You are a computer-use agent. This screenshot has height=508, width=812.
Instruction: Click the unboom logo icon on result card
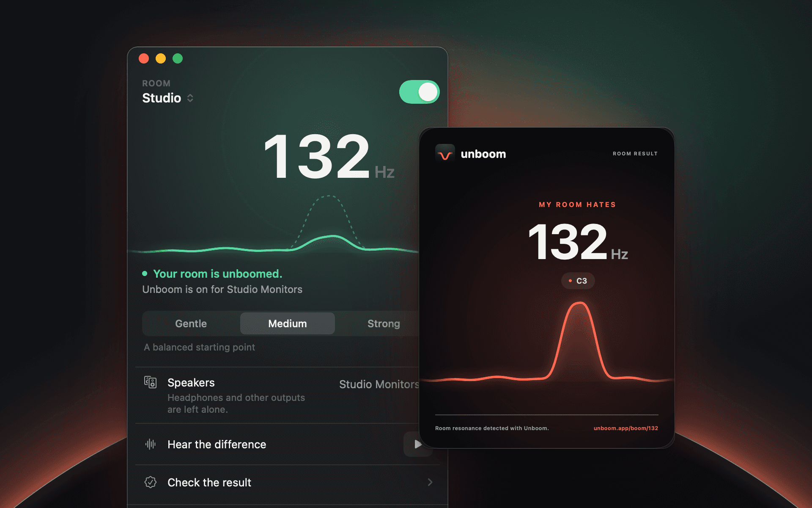(445, 154)
